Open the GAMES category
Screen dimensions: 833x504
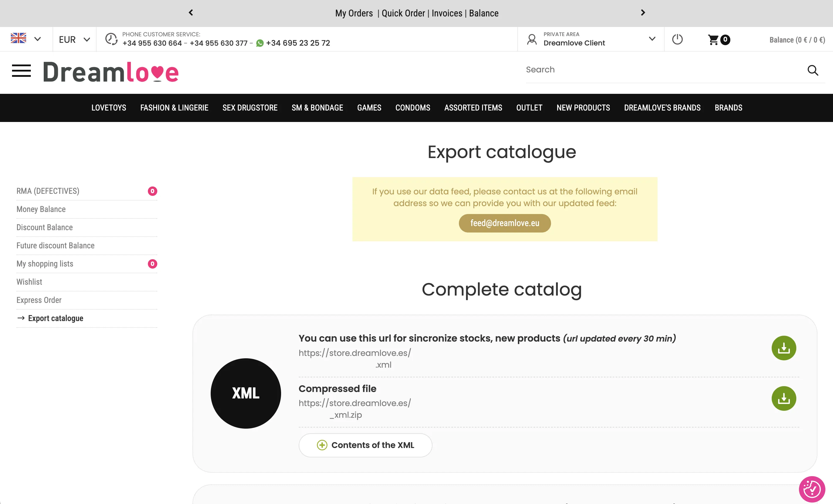(x=369, y=108)
